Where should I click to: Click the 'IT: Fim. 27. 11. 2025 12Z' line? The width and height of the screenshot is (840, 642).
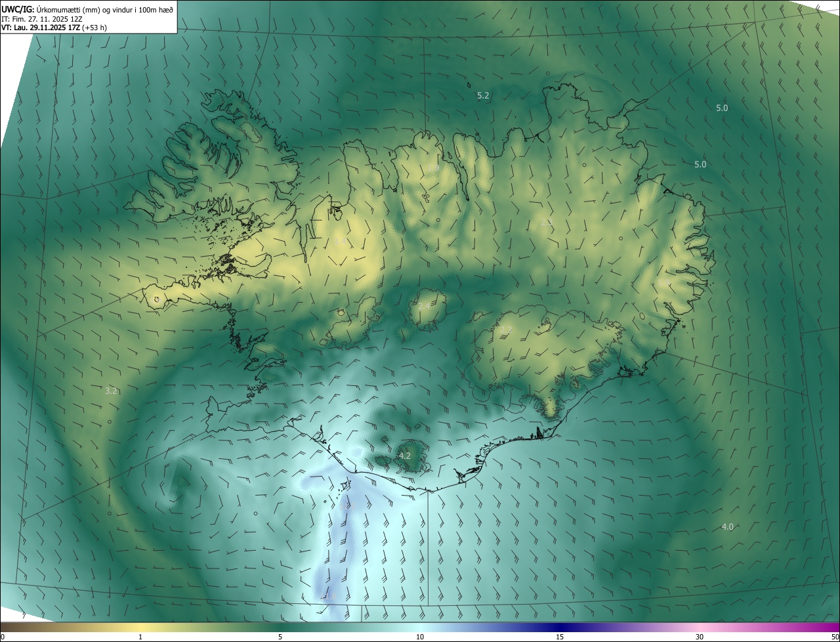[41, 19]
